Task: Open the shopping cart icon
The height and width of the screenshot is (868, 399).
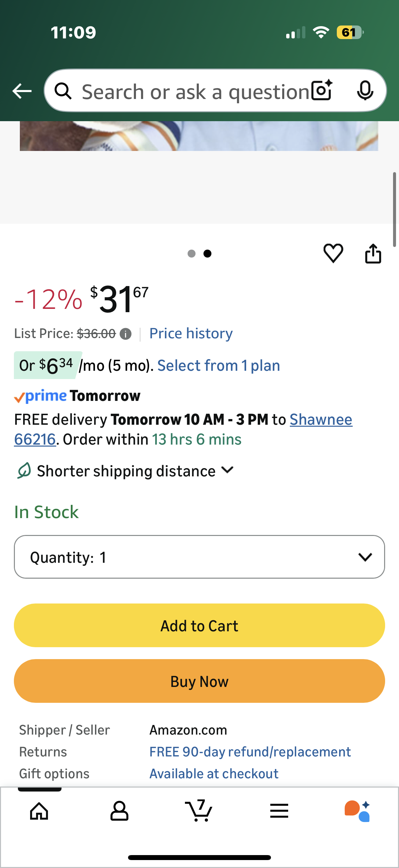Action: (199, 810)
